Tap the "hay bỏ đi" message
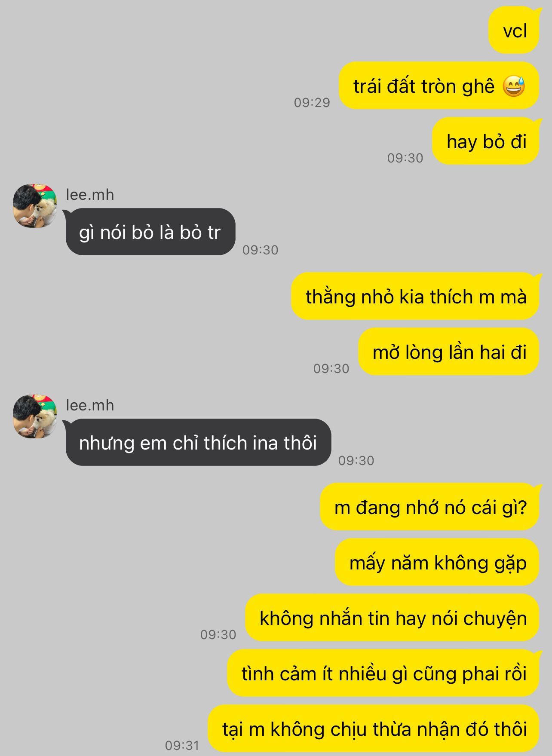 [486, 141]
